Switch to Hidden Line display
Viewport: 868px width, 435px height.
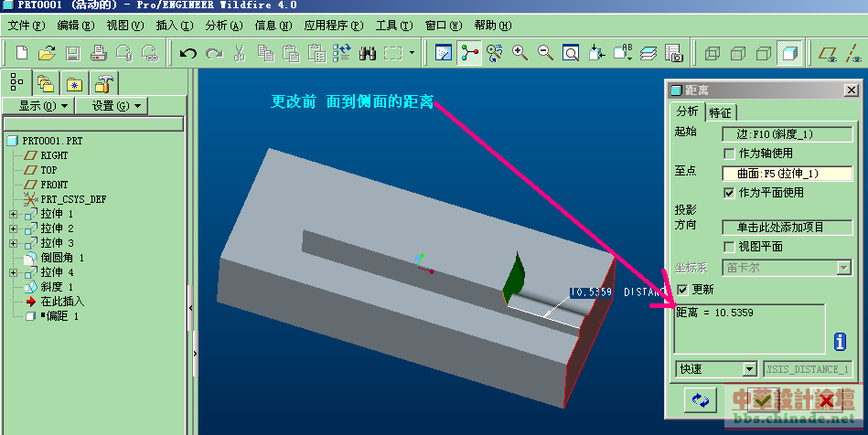pos(738,53)
